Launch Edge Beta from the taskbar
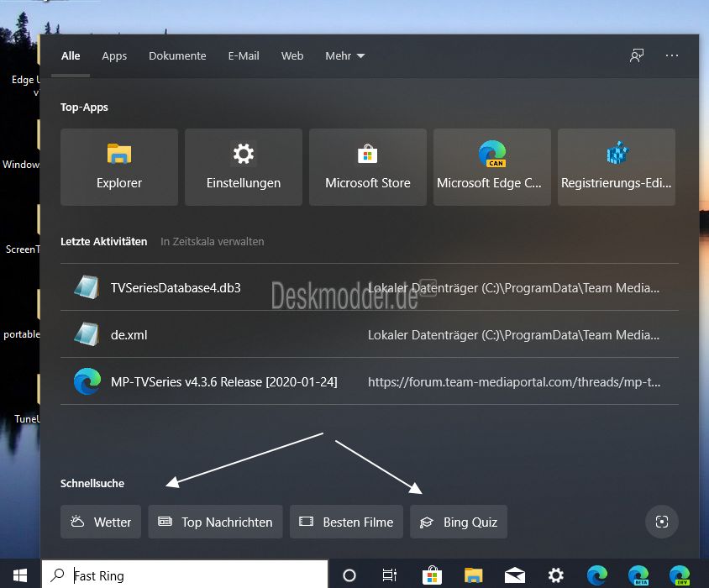Screen dimensions: 709x588 tap(638, 575)
